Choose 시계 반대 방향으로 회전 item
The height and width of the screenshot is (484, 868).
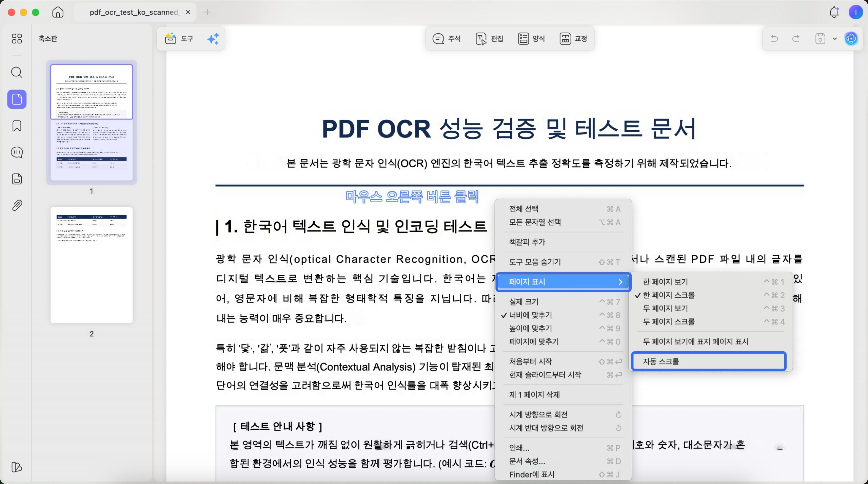(563, 428)
